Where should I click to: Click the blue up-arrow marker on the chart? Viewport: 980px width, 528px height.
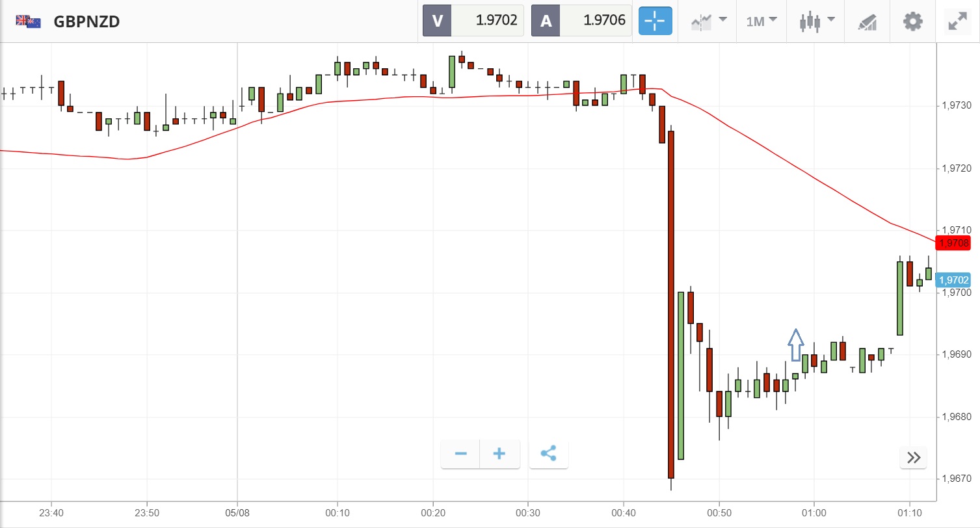point(795,345)
